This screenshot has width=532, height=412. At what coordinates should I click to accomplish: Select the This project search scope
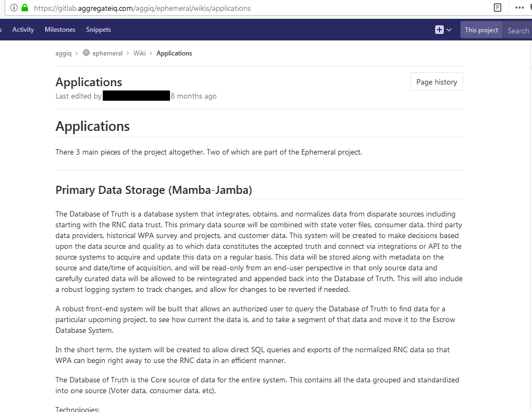tap(481, 30)
